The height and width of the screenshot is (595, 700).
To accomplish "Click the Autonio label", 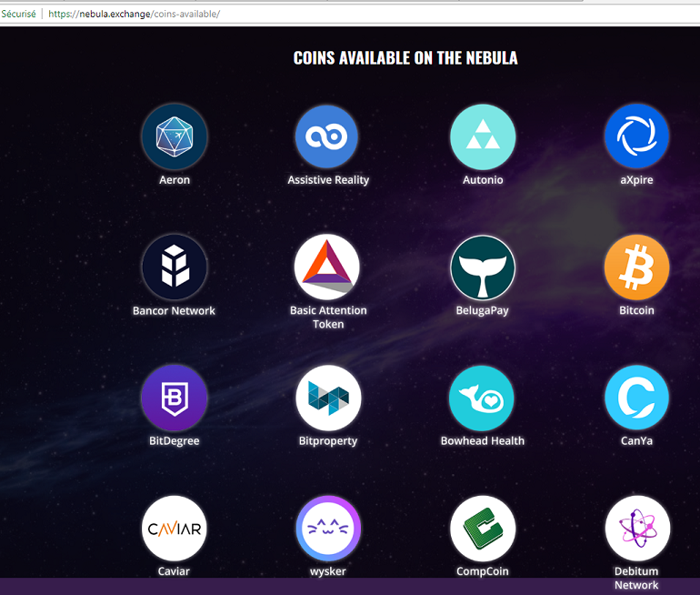I will [483, 180].
